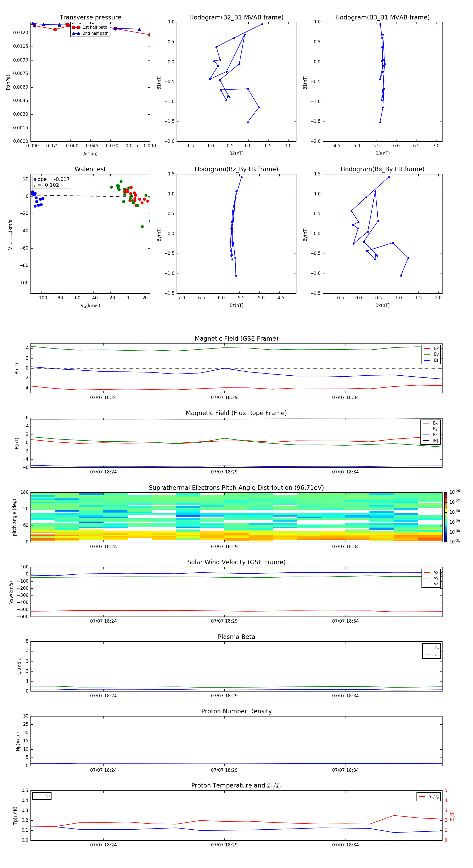
Task: Click the 'Proton Number Density' title
Action: [x=236, y=711]
